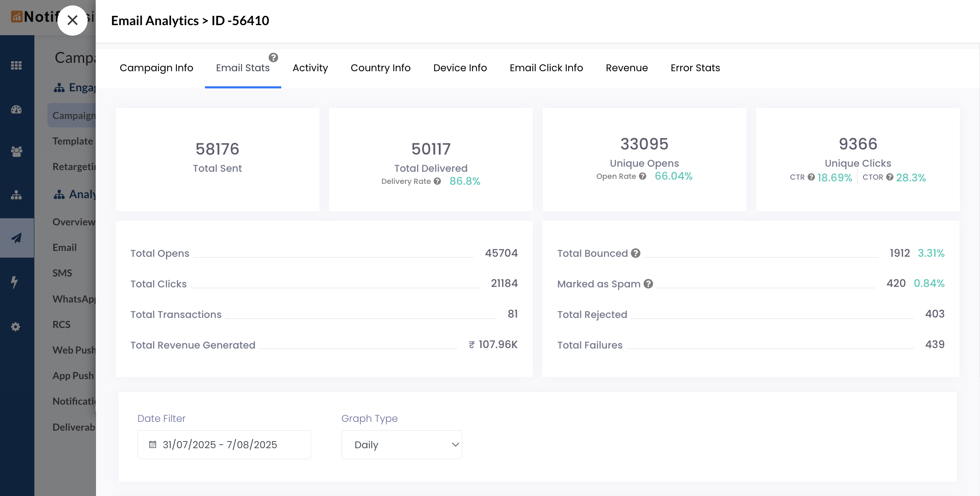Close the Email Analytics panel
The width and height of the screenshot is (980, 496).
pos(73,20)
